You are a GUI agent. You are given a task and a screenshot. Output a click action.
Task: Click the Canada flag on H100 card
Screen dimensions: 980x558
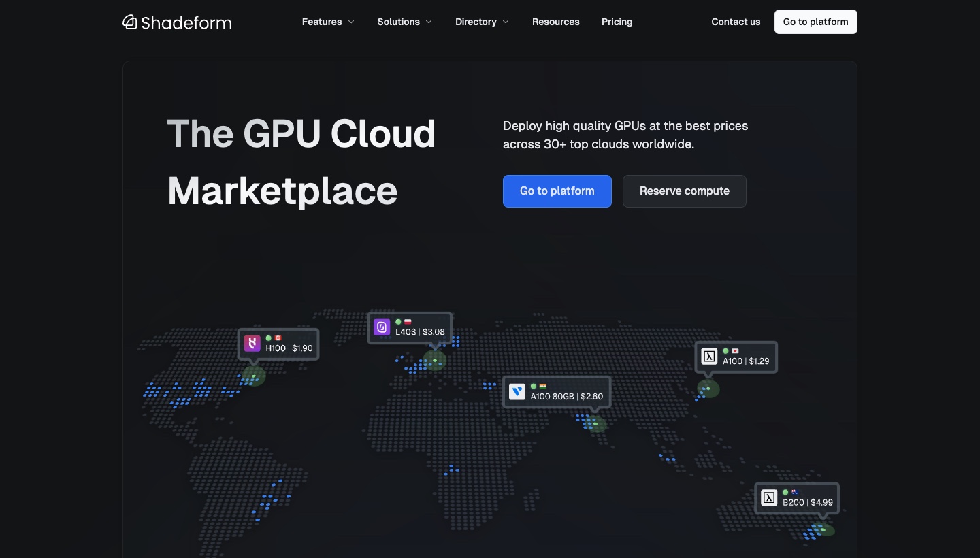(x=278, y=338)
